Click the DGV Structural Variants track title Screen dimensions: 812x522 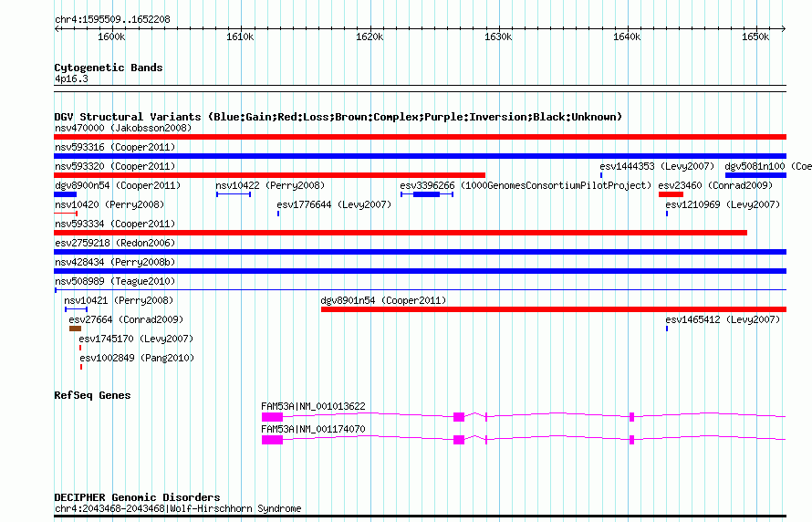point(338,117)
